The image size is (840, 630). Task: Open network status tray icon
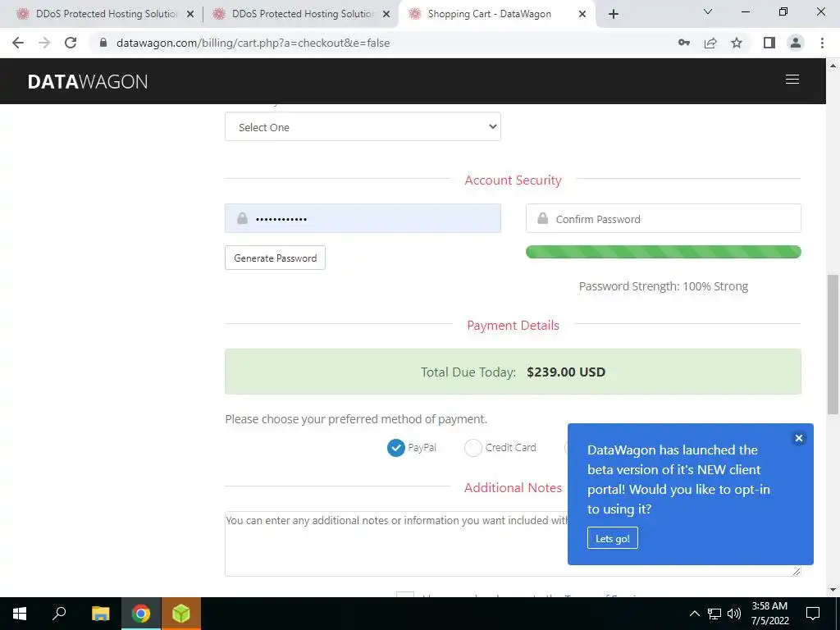(714, 614)
